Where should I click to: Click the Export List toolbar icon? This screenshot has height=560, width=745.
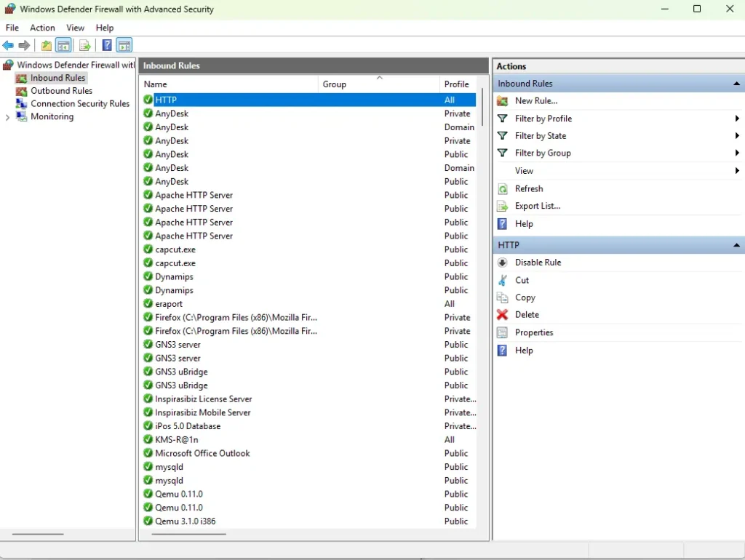[84, 46]
